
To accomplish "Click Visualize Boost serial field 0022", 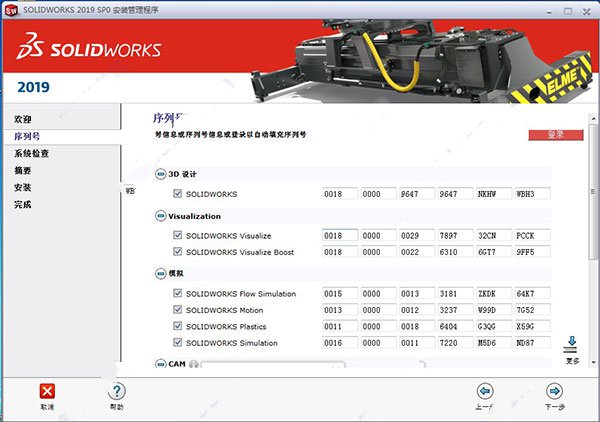I will 417,252.
